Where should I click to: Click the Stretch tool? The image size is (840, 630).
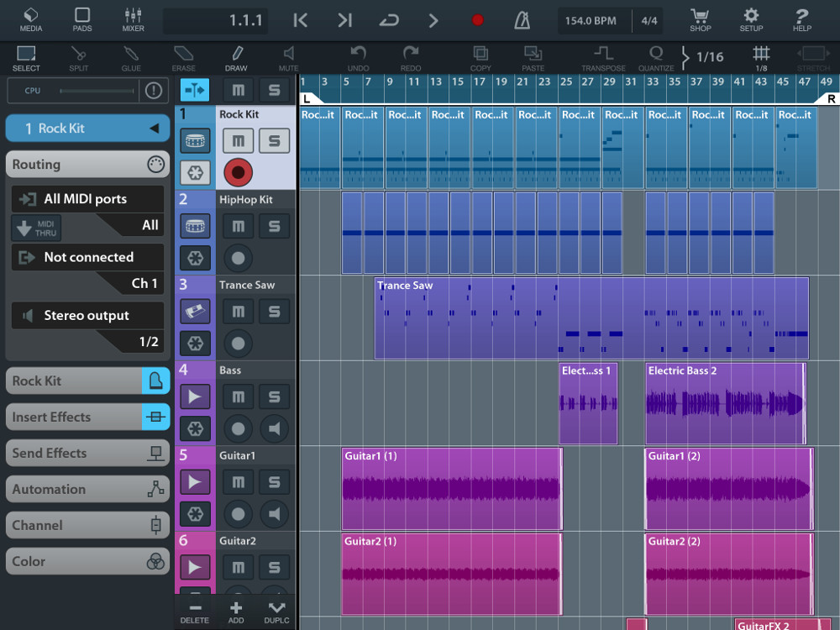813,59
